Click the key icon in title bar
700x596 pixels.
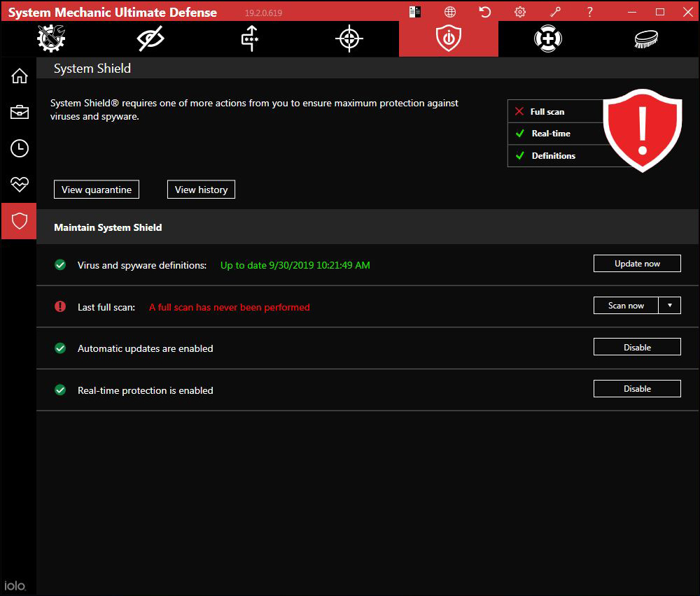click(555, 12)
